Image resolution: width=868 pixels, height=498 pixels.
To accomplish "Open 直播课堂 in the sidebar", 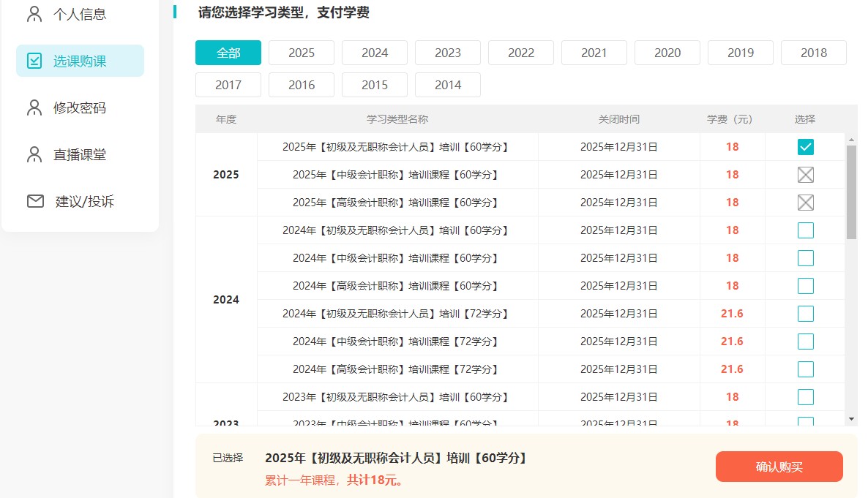I will [81, 154].
